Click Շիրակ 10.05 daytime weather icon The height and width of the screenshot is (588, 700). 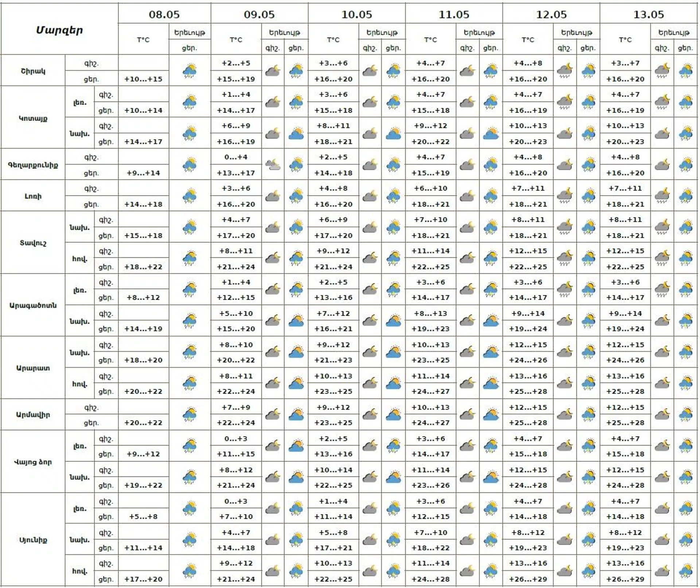click(393, 71)
